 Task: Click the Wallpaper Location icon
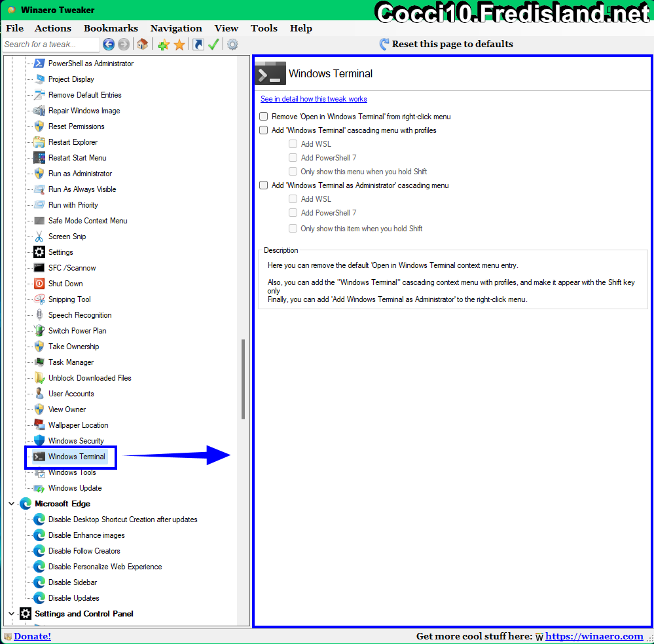click(x=39, y=425)
